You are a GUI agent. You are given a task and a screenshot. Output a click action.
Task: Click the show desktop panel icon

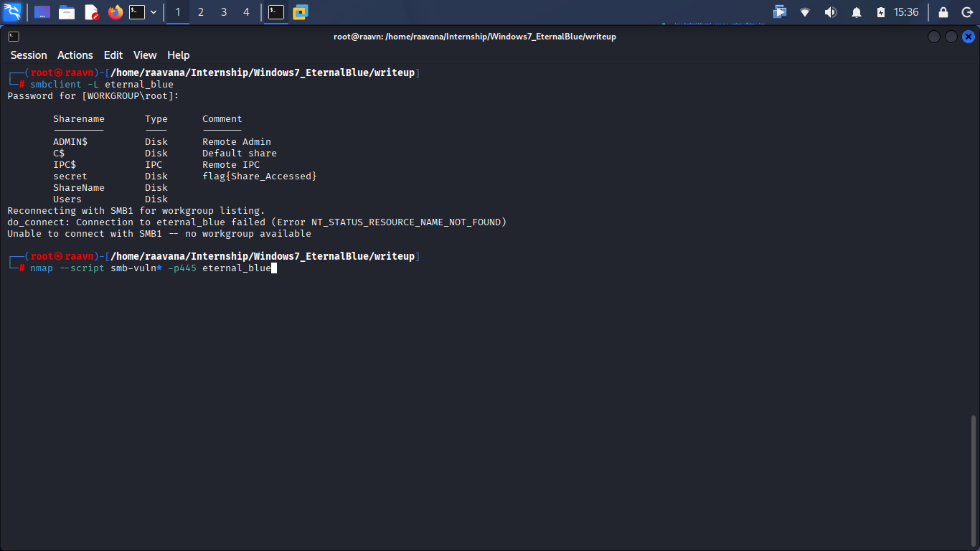pos(42,12)
